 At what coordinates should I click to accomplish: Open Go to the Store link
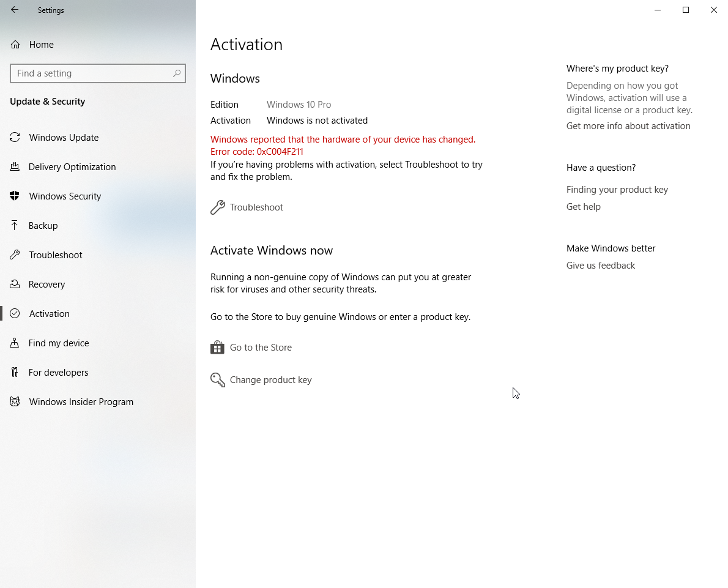(x=261, y=348)
